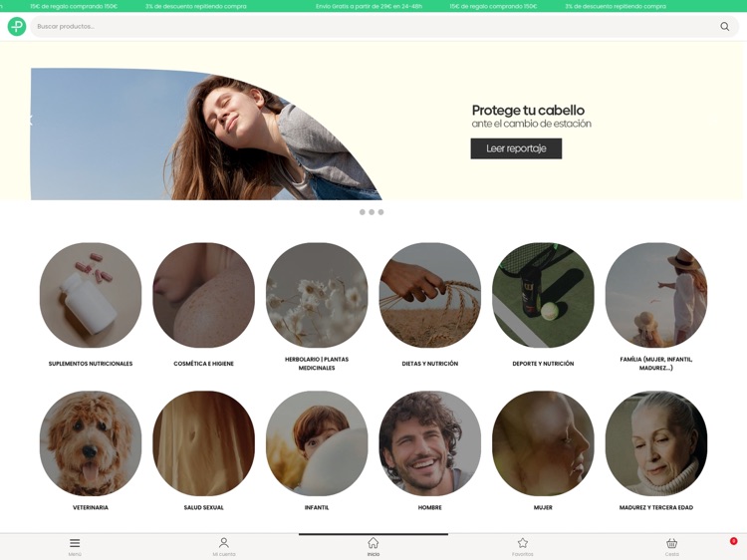
Task: Click the MUJER label text
Action: pos(543,507)
